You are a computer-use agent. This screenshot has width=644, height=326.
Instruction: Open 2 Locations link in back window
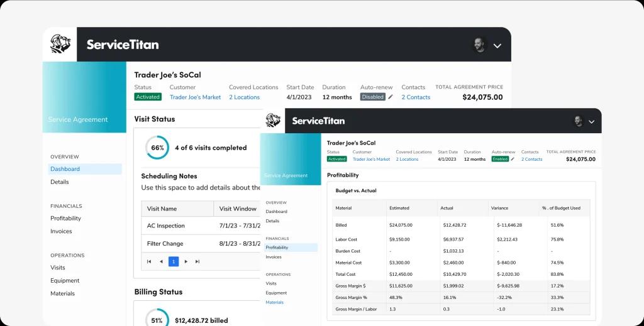(245, 97)
